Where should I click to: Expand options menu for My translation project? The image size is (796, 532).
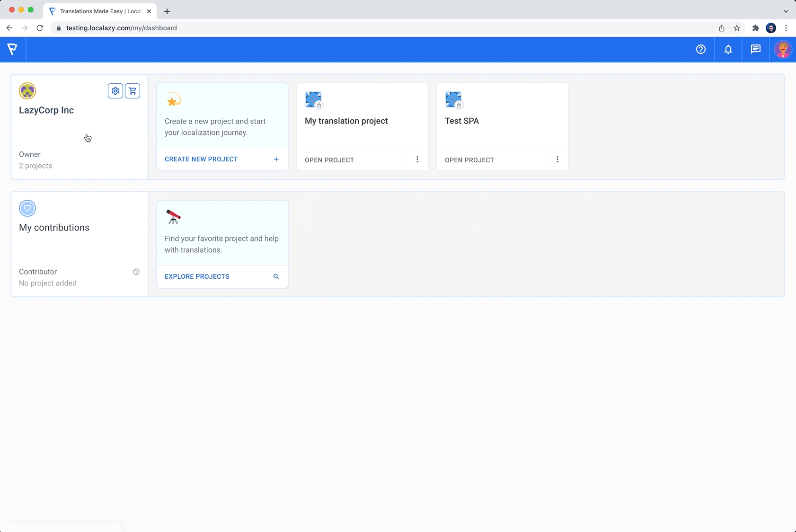(417, 160)
